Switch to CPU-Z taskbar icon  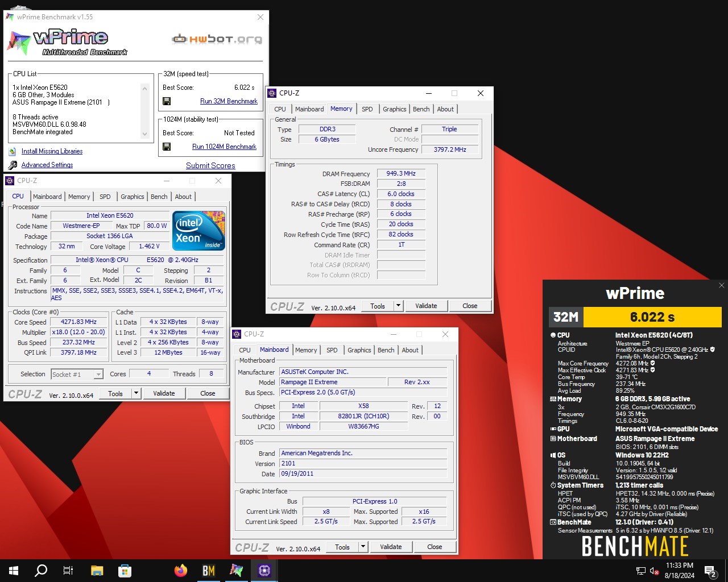[x=264, y=570]
